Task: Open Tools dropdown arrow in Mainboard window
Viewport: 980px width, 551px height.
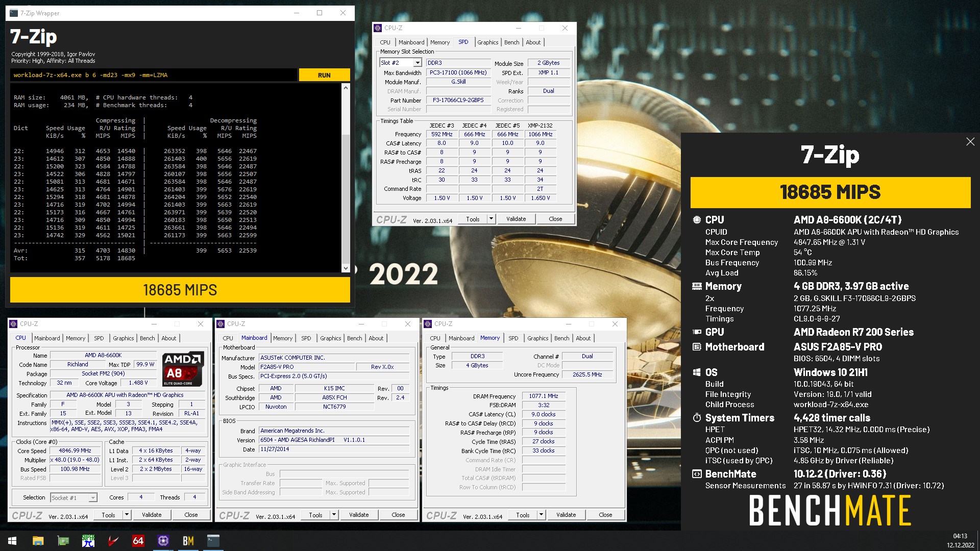Action: pyautogui.click(x=334, y=515)
